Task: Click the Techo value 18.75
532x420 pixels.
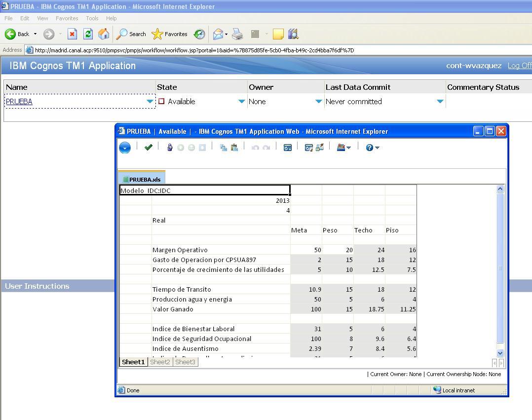Action: [x=369, y=309]
